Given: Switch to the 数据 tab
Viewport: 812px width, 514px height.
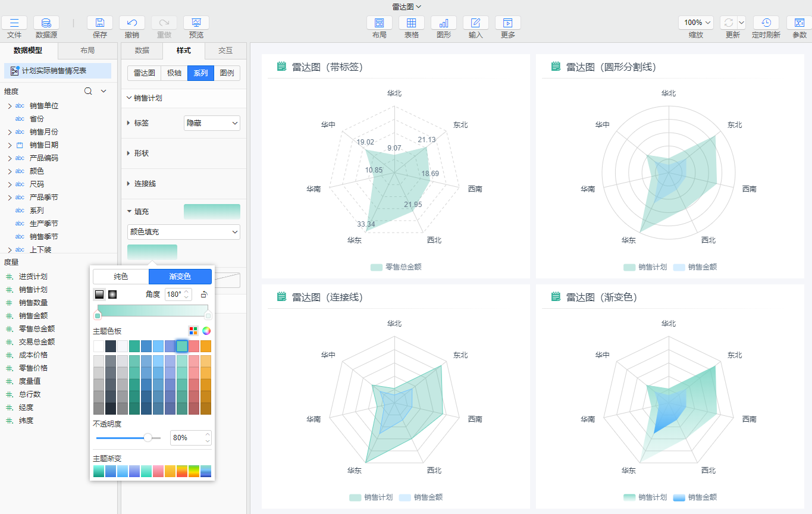Looking at the screenshot, I should click(x=142, y=51).
